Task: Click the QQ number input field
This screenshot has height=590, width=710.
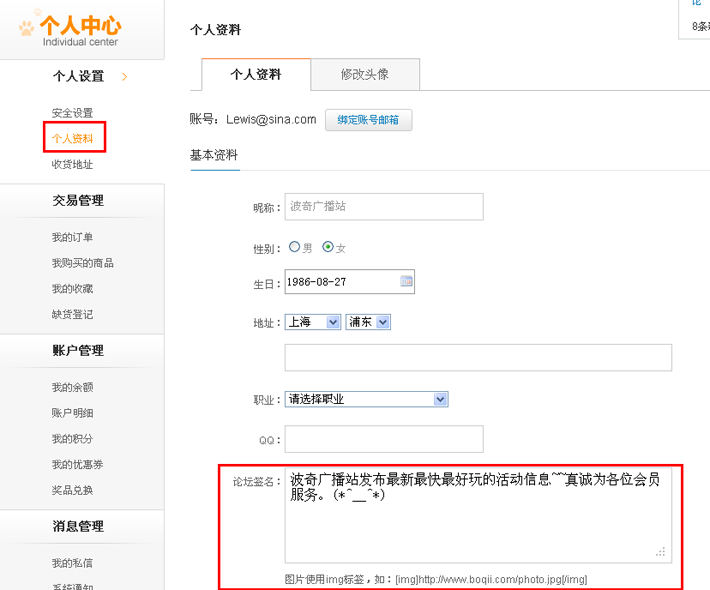Action: pos(384,439)
